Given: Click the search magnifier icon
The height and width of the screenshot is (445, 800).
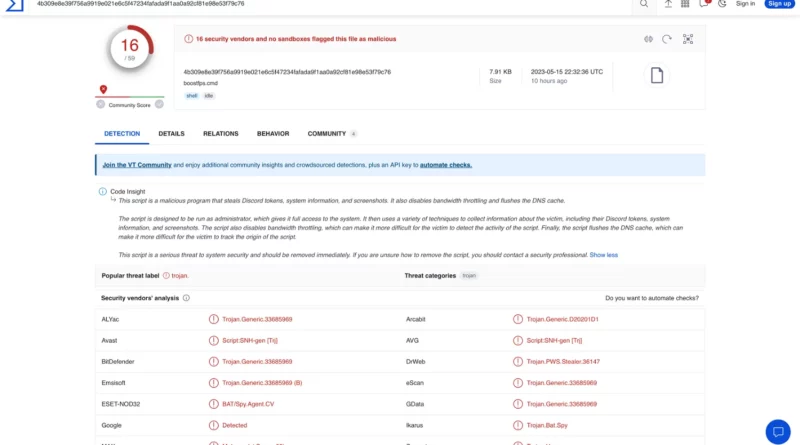Looking at the screenshot, I should click(x=644, y=4).
